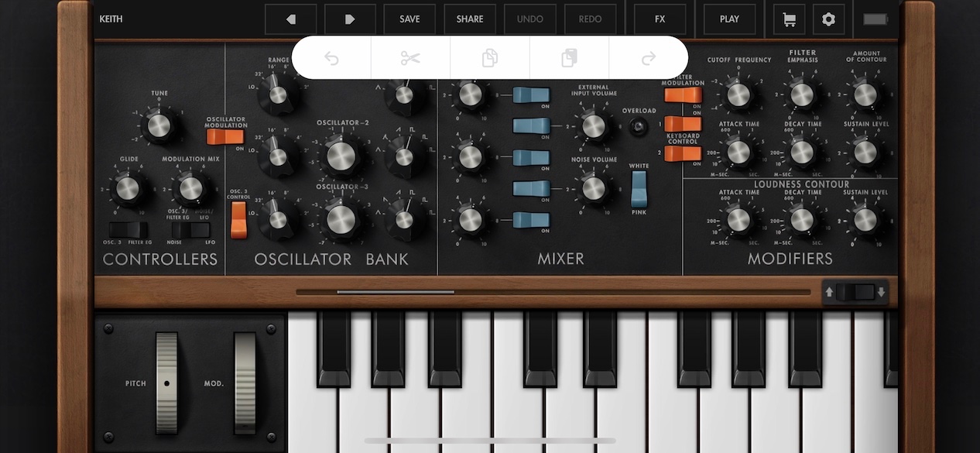The image size is (980, 453).
Task: Click the greyed-out REDO button in top bar
Action: [x=590, y=19]
